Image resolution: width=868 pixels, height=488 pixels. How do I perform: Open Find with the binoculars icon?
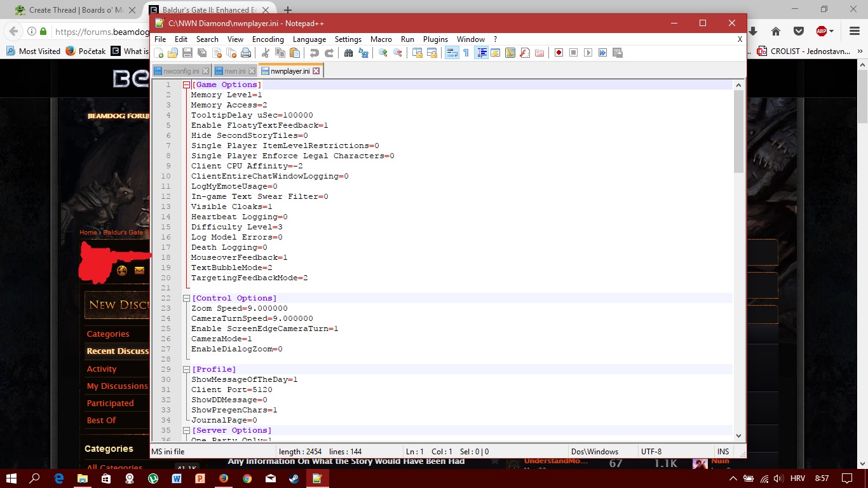(x=348, y=53)
